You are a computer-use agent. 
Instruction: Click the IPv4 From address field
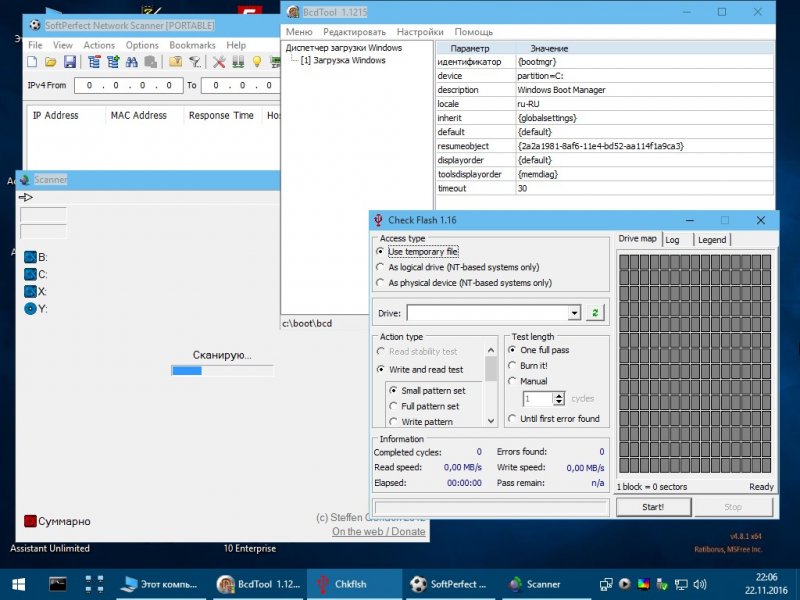129,85
